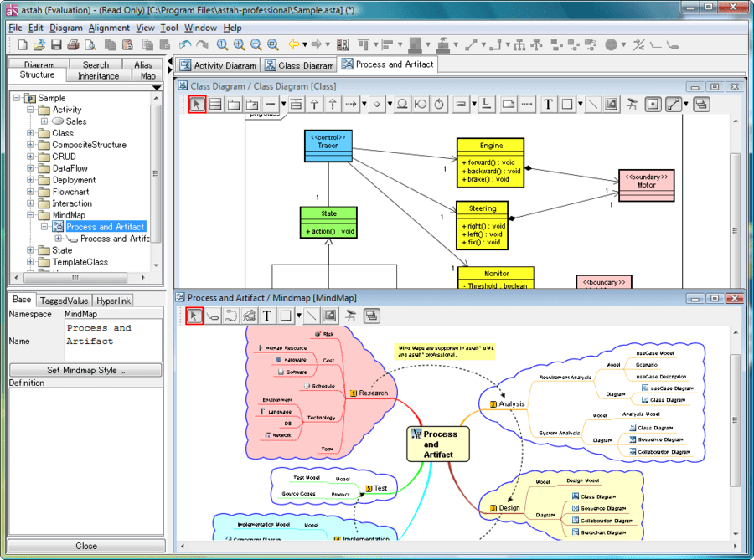754x560 pixels.
Task: Open the Diagram menu
Action: pyautogui.click(x=66, y=28)
